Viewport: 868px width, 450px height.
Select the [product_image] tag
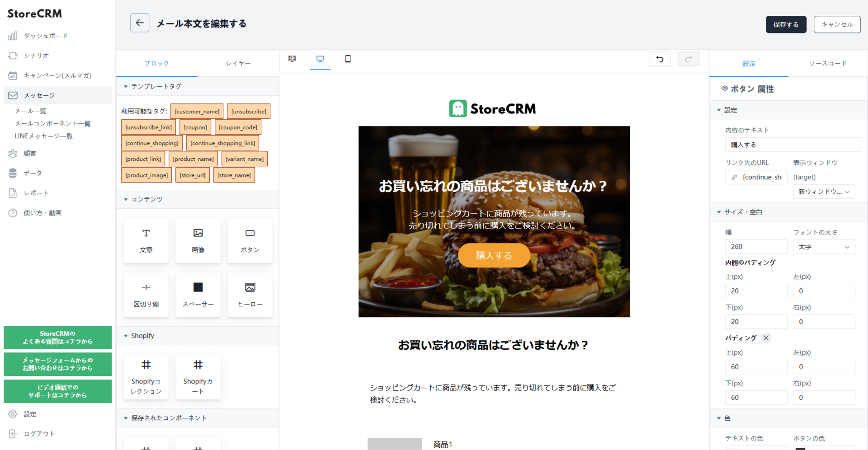146,175
